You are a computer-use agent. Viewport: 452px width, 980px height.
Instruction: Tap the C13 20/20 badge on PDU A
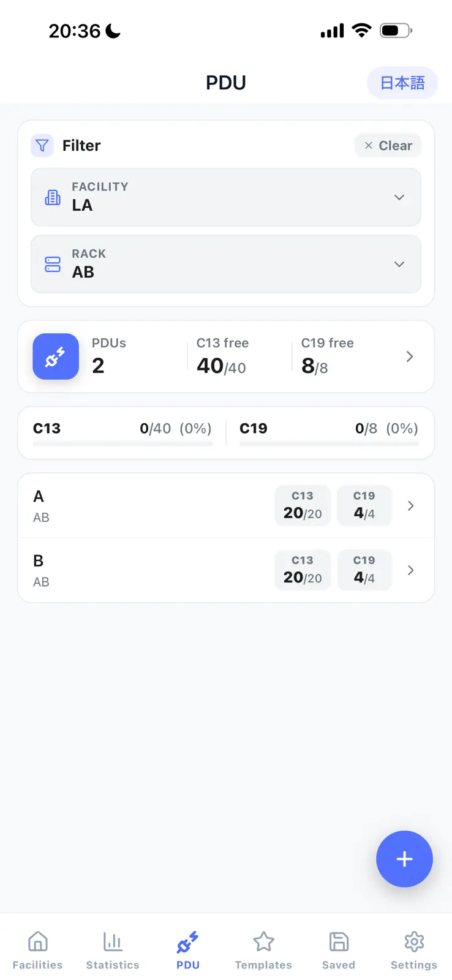tap(303, 505)
